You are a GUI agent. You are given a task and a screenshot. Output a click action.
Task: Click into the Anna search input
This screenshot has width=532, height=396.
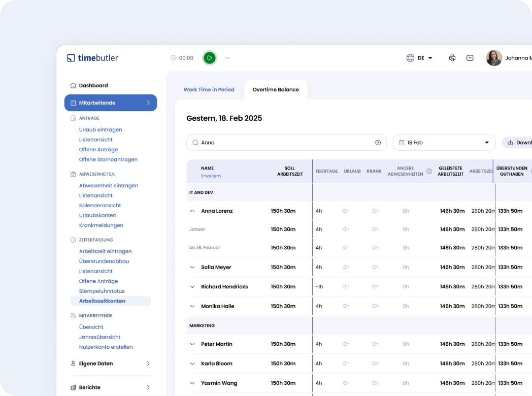coord(284,143)
